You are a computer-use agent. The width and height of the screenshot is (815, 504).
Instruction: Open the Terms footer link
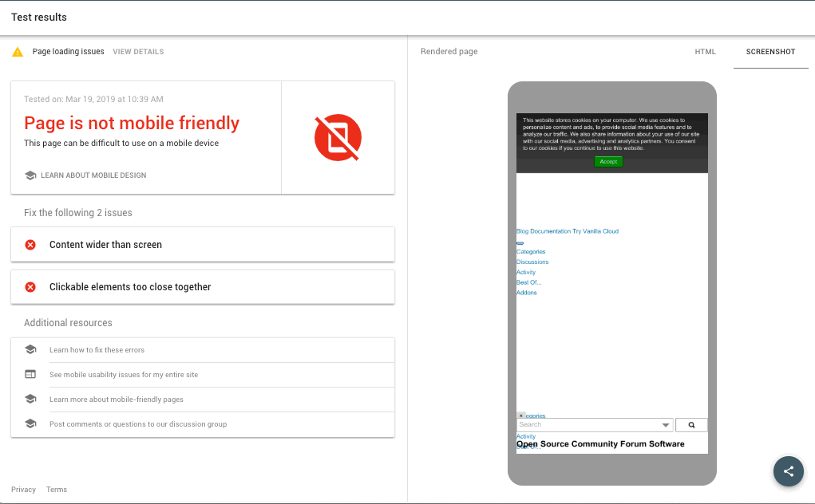pos(57,490)
